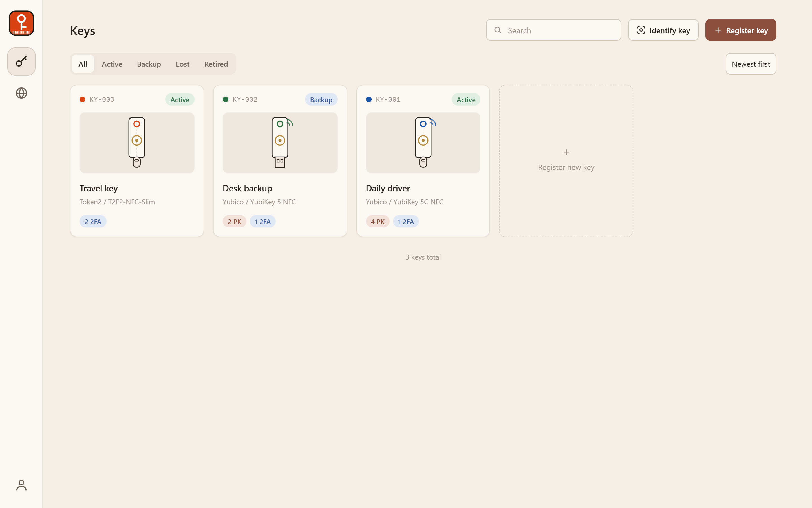Click the 1 2FA chip on Desk backup
Screen dimensions: 812x508
[262, 222]
